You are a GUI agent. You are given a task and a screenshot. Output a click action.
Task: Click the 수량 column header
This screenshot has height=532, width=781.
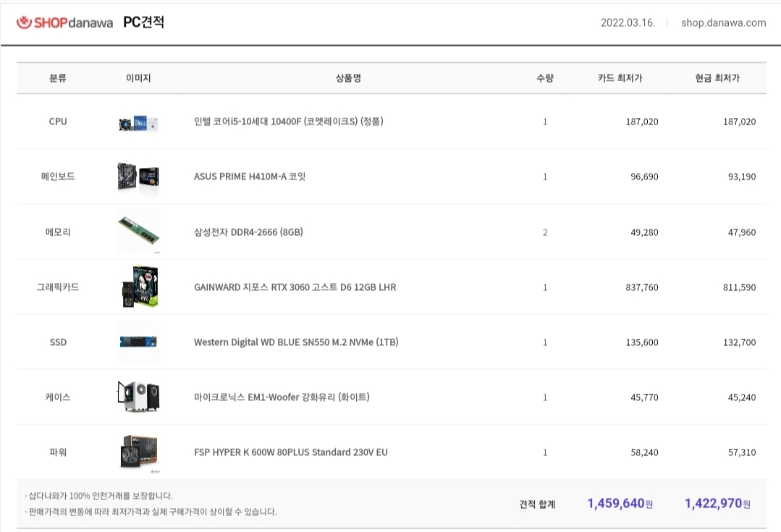[x=545, y=78]
